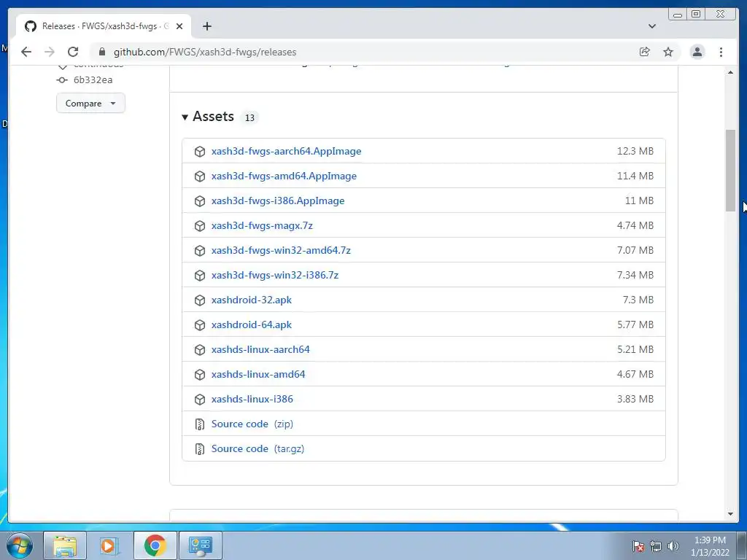Click the package icon beside xashdroid-32.apk

point(200,300)
